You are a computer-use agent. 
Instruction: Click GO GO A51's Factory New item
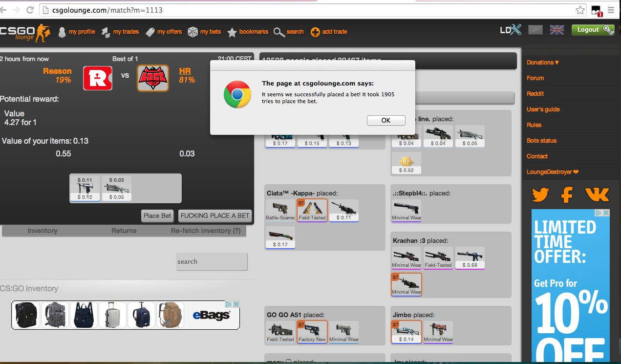point(312,332)
